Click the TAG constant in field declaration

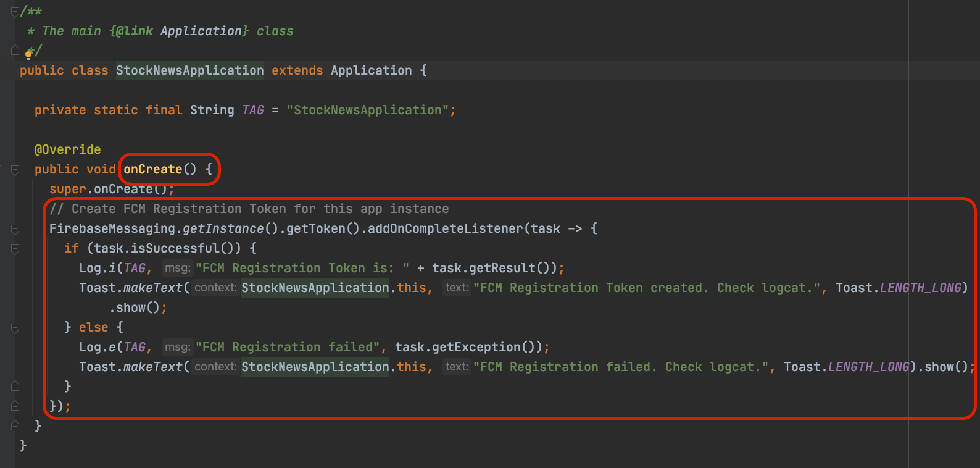pyautogui.click(x=253, y=110)
